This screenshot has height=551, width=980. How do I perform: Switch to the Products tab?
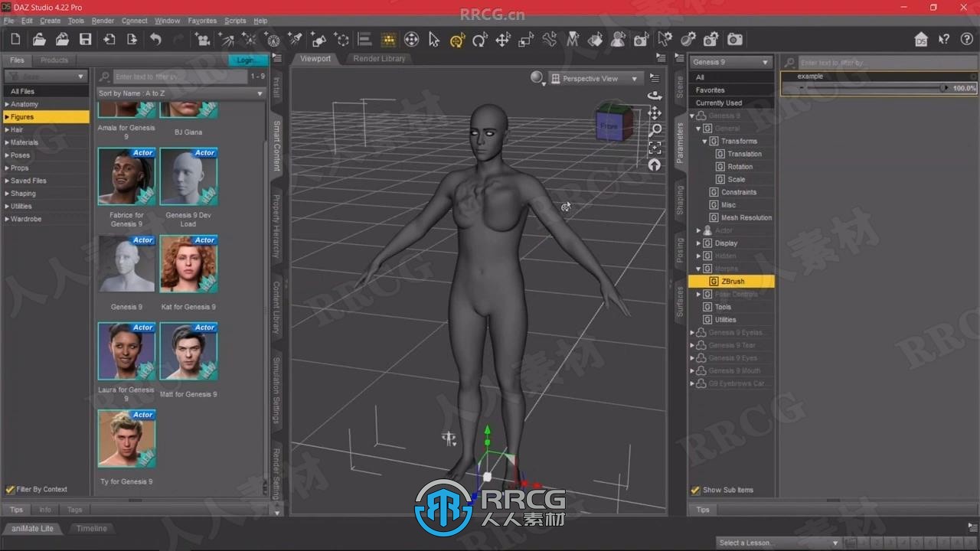pyautogui.click(x=54, y=60)
